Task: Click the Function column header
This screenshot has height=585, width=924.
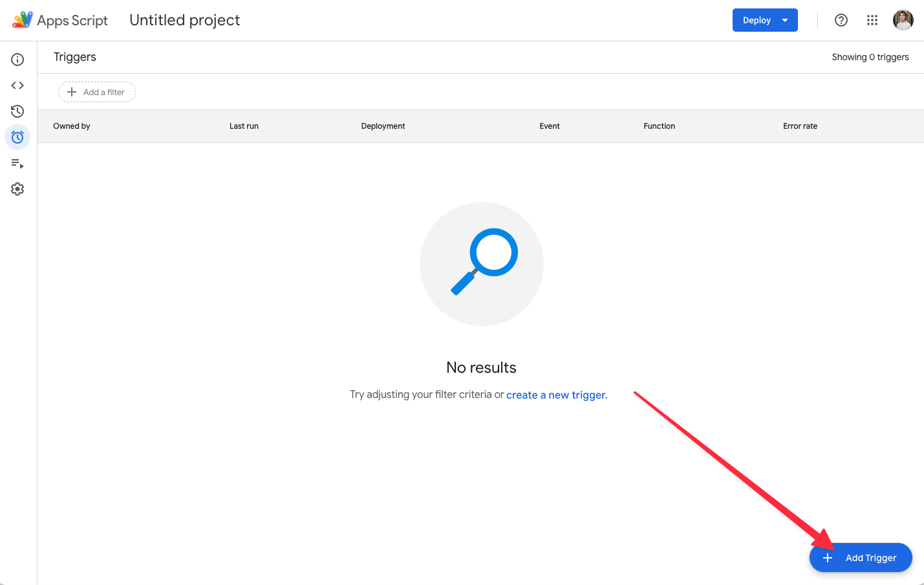Action: (659, 126)
